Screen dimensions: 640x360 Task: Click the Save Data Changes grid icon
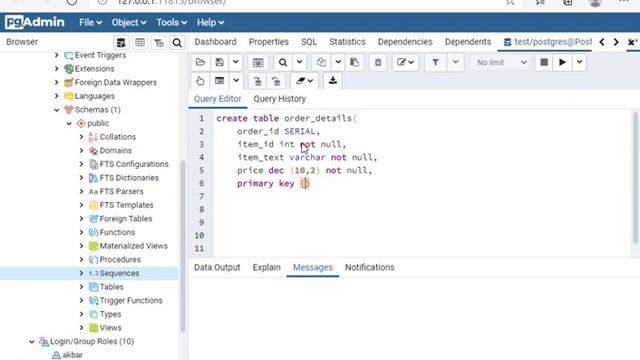point(258,62)
